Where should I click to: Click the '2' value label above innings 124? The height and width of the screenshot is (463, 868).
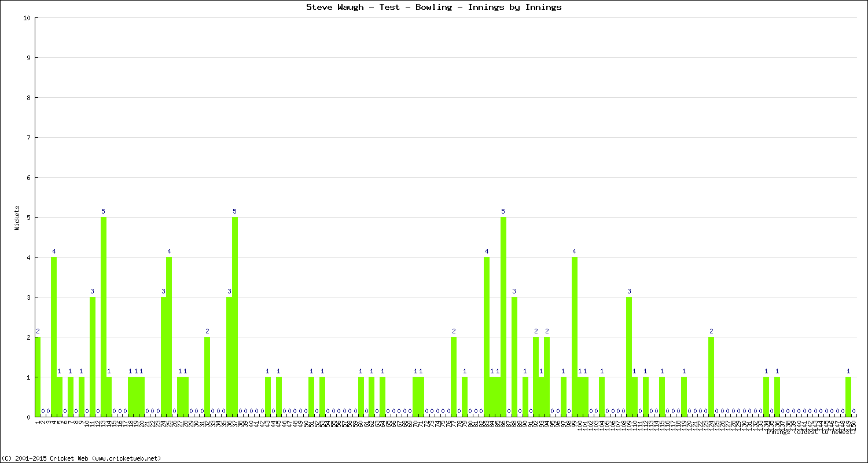712,332
